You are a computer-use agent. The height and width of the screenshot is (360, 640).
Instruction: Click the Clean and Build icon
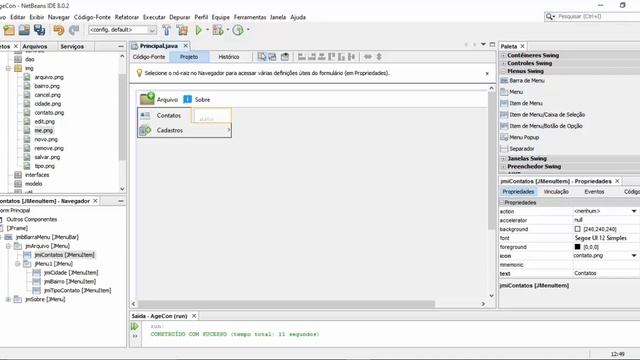pos(182,30)
